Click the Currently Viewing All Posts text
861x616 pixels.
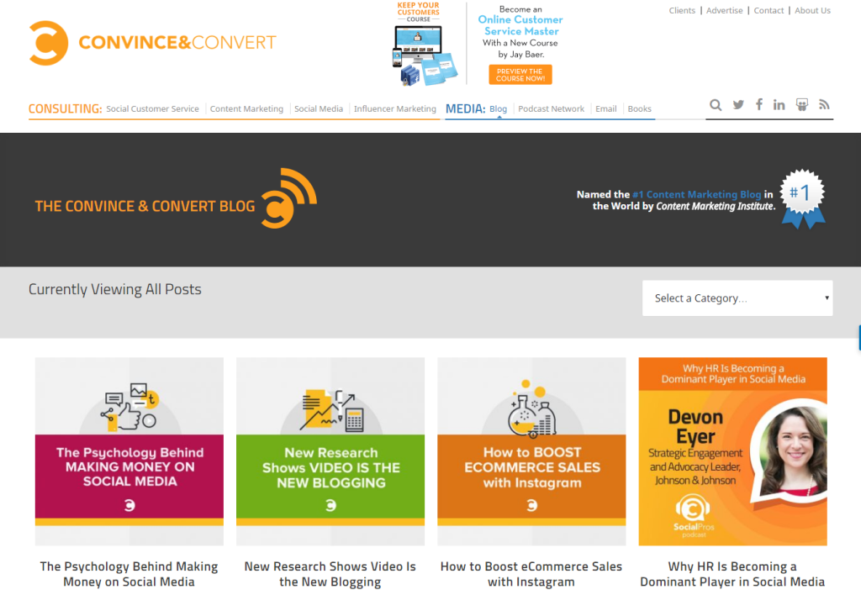[x=114, y=289]
